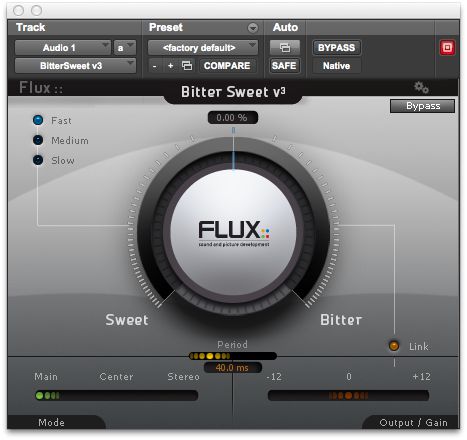Click the Pro Tools BYPASS button
The width and height of the screenshot is (467, 440).
click(336, 48)
